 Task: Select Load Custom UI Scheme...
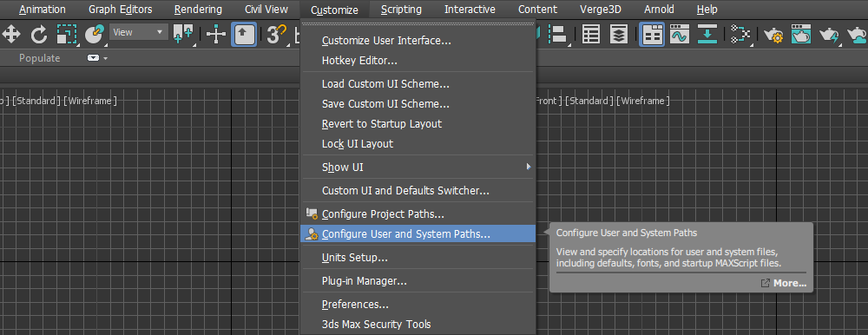(x=418, y=84)
